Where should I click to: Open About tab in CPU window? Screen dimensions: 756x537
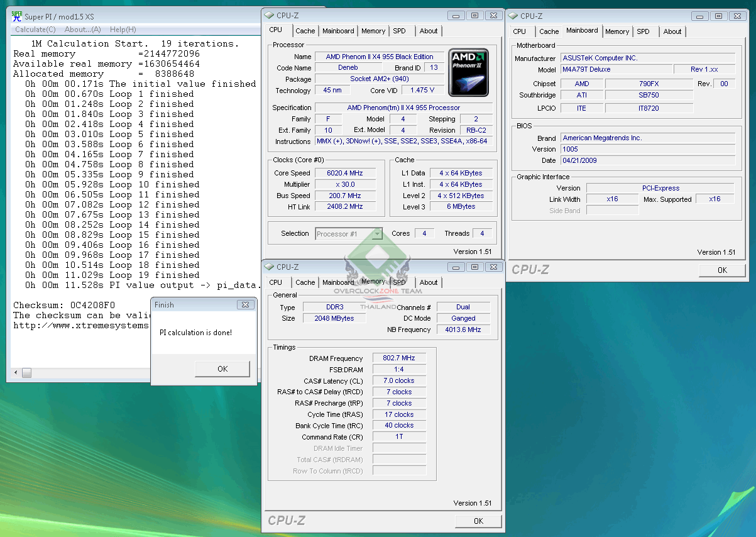[x=429, y=31]
